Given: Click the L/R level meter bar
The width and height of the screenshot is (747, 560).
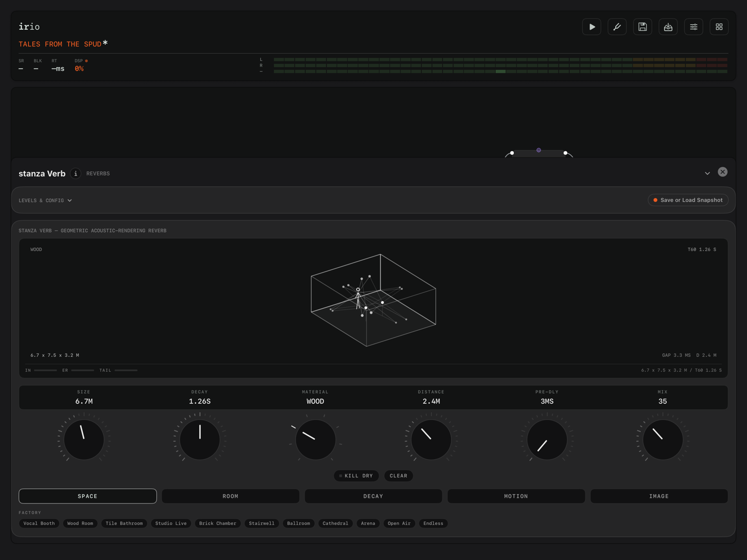Looking at the screenshot, I should point(500,65).
